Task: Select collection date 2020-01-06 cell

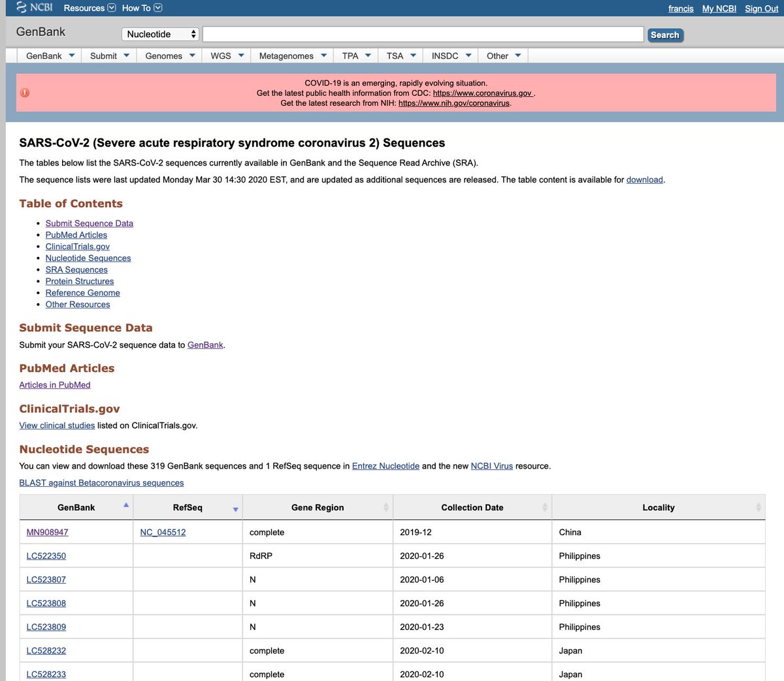Action: (x=472, y=580)
